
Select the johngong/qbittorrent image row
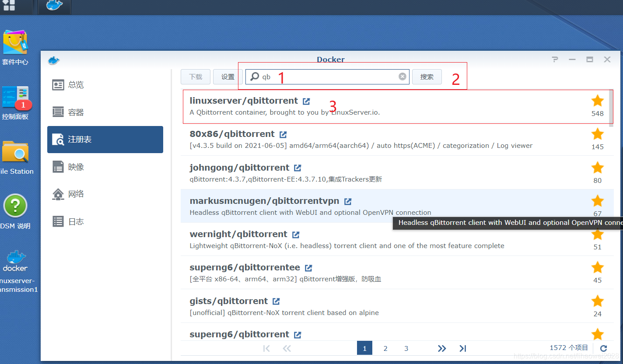point(397,173)
